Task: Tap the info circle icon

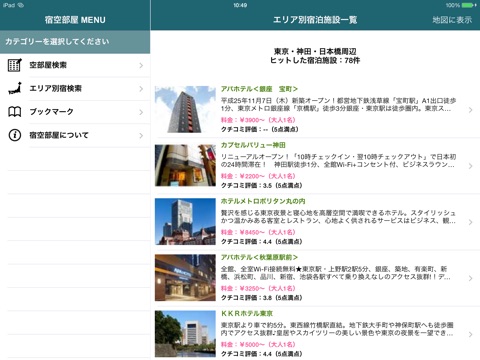Action: click(x=15, y=135)
